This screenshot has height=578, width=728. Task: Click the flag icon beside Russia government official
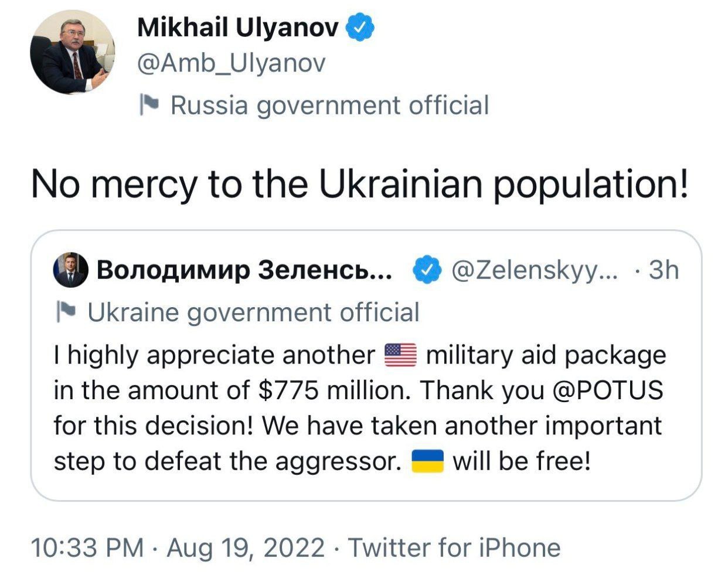[x=149, y=106]
